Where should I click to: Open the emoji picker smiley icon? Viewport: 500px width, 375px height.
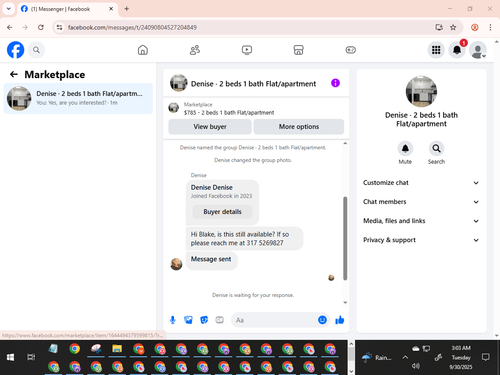[x=322, y=320]
